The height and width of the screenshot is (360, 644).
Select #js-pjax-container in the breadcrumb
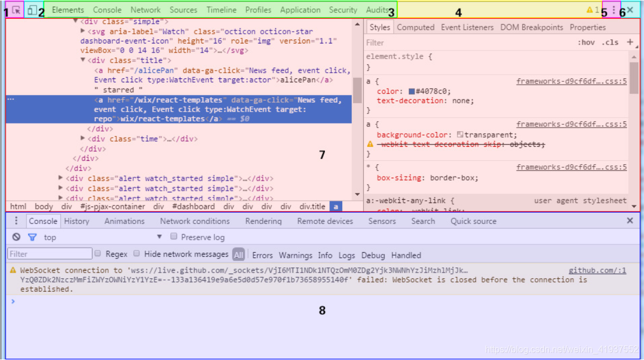coord(113,207)
